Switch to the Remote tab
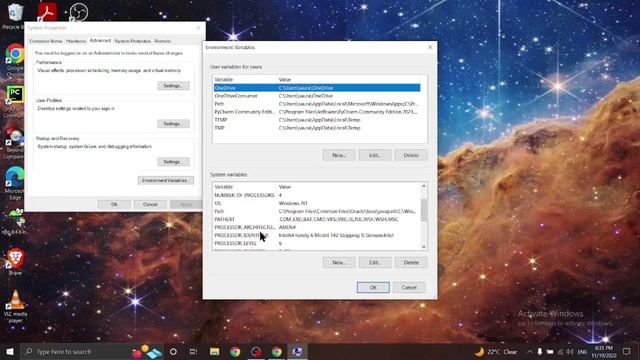 [x=162, y=41]
